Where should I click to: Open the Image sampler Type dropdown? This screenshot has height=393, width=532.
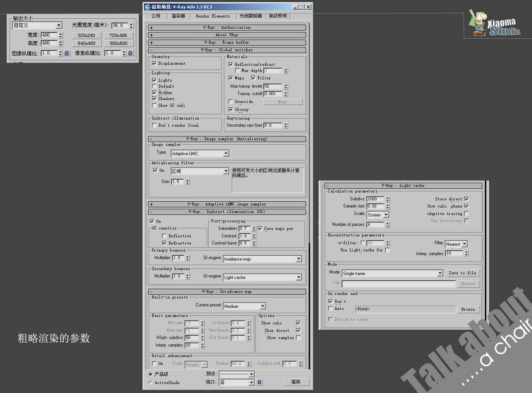point(200,153)
